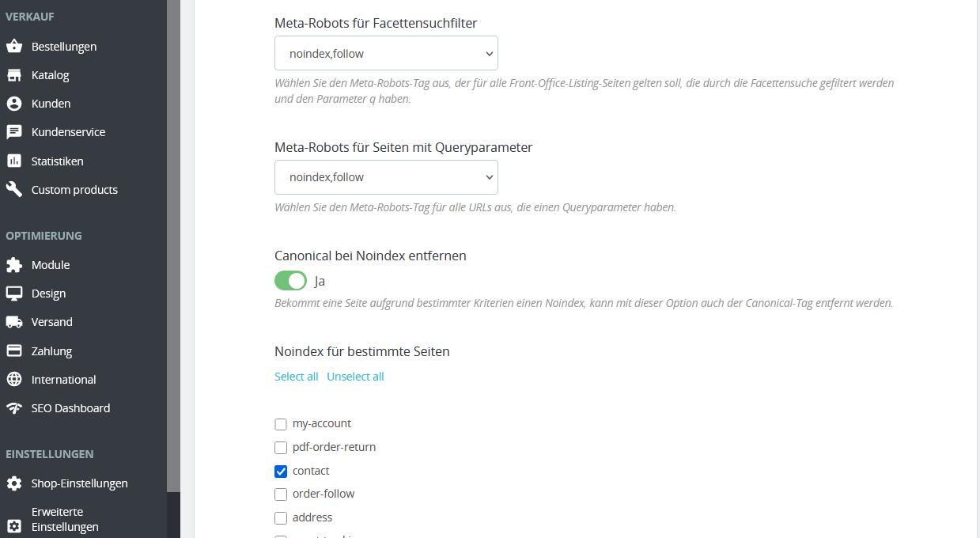Disable Canonical bei Noindex entfernen toggle
This screenshot has width=980, height=538.
point(290,281)
